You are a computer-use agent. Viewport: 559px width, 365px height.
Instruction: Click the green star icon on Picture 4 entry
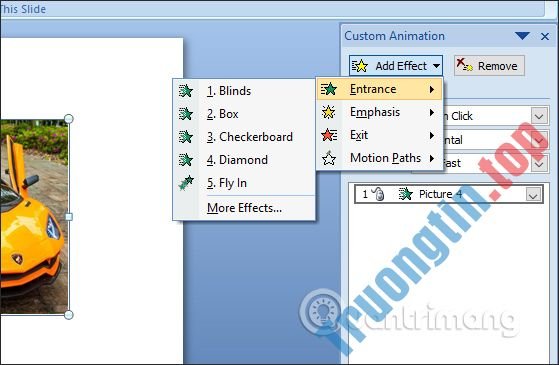[405, 194]
